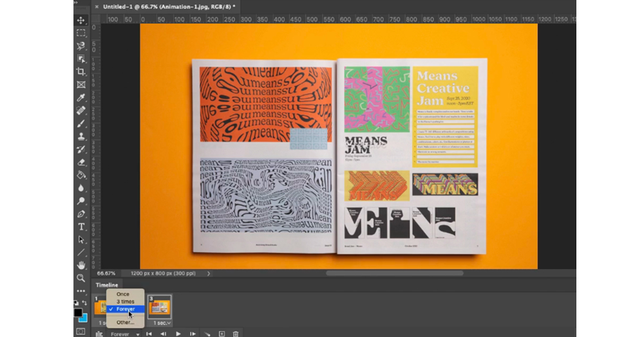Screen dimensions: 644x337
Task: Swap foreground and background colors
Action: click(x=84, y=303)
